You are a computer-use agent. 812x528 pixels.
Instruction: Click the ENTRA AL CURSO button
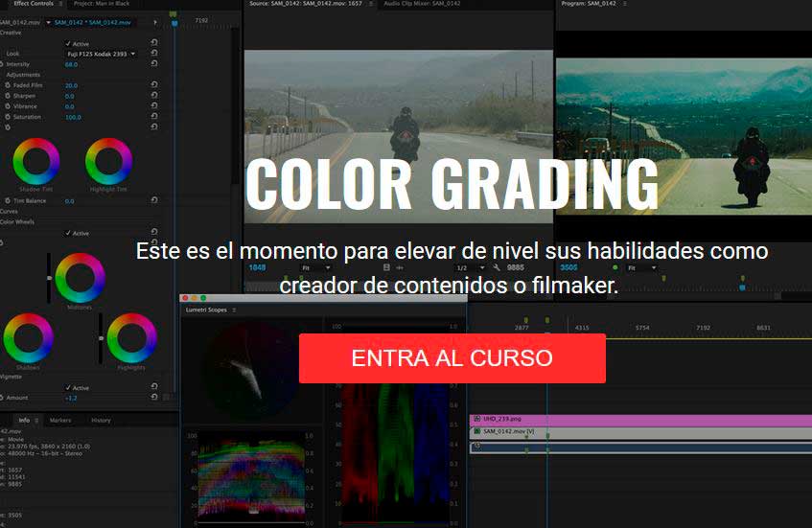452,358
